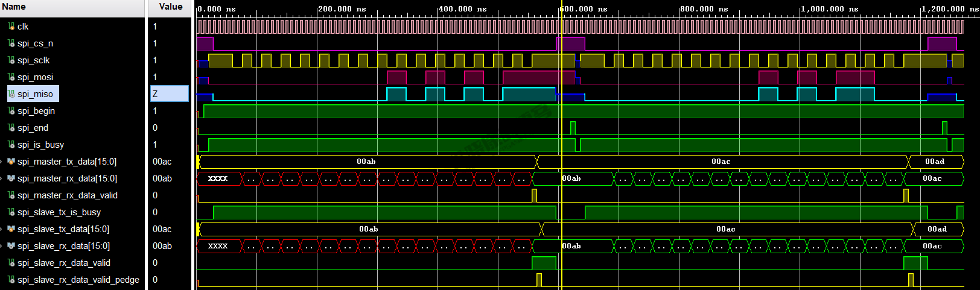980x290 pixels.
Task: Click the spi_master_tx_data bus icon
Action: [11, 162]
